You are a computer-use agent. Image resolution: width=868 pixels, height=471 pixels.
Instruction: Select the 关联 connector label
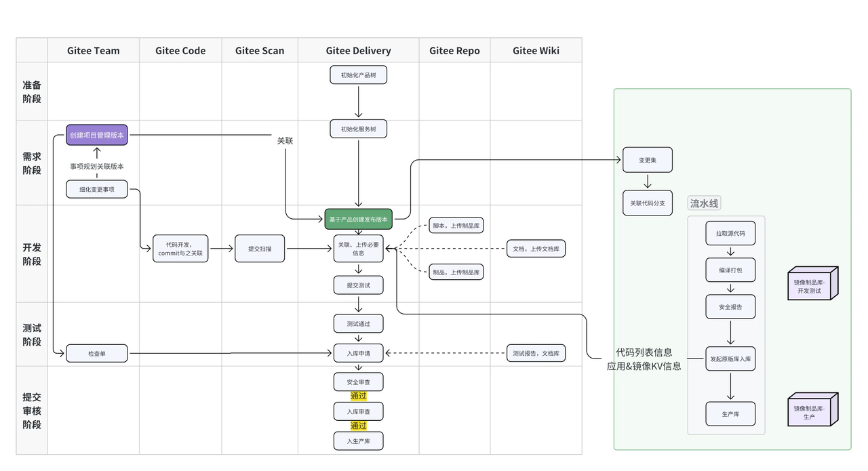(285, 141)
